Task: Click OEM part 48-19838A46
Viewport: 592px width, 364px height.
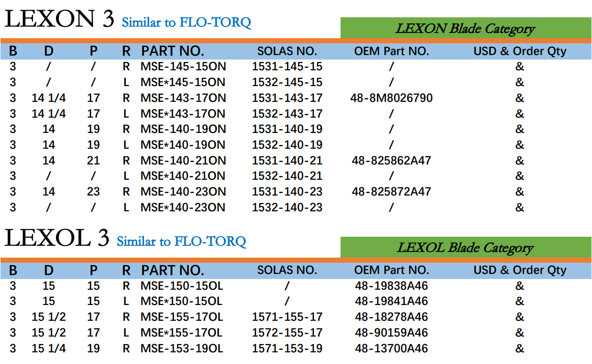Action: click(x=391, y=286)
